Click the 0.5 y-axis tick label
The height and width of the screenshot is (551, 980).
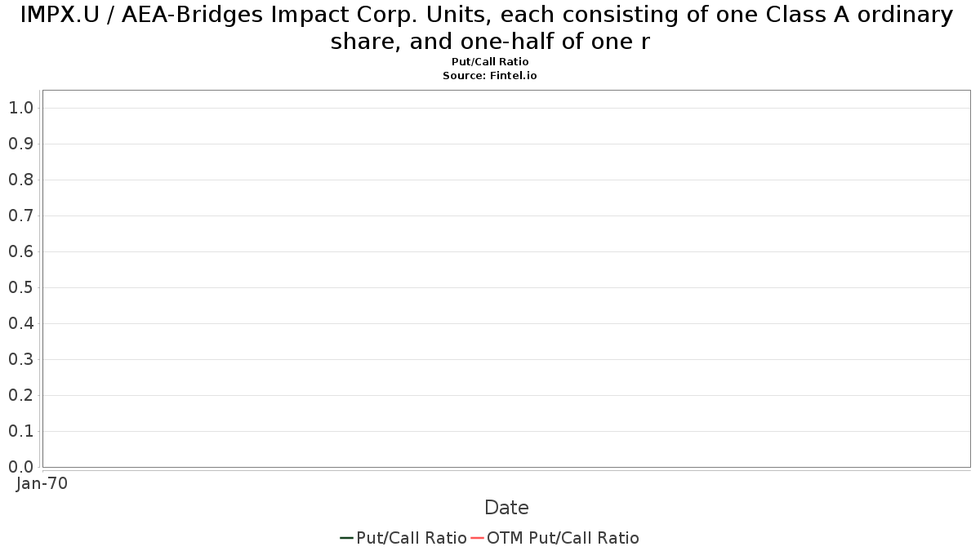tap(21, 287)
